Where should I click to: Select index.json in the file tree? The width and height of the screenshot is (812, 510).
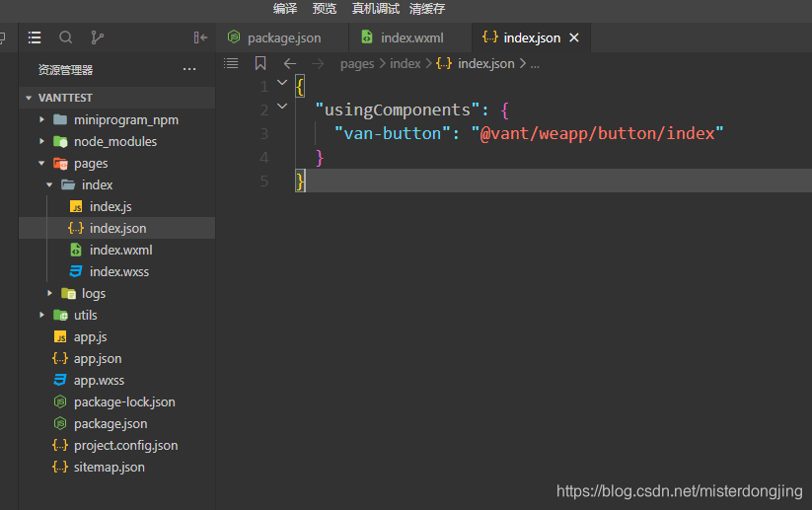(117, 228)
